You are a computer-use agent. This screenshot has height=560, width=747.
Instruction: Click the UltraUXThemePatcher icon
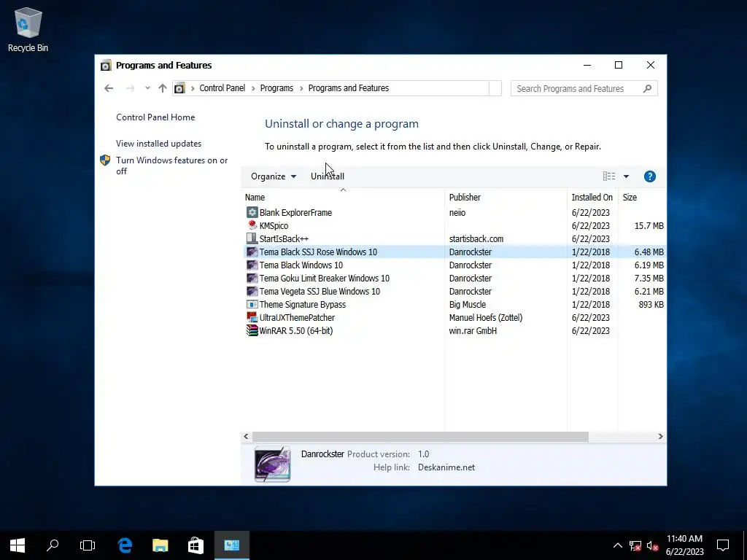(252, 317)
